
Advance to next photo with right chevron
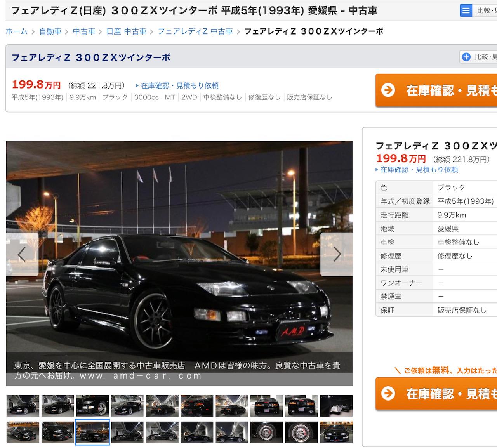[337, 254]
